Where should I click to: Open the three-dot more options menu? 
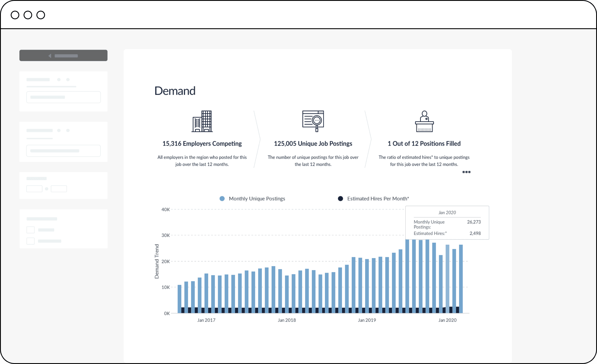pyautogui.click(x=466, y=172)
